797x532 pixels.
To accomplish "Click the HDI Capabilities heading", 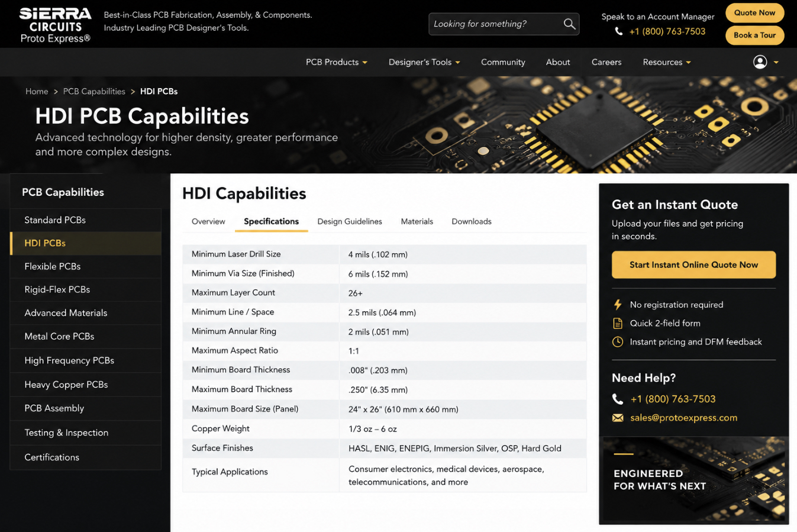I will [x=244, y=194].
